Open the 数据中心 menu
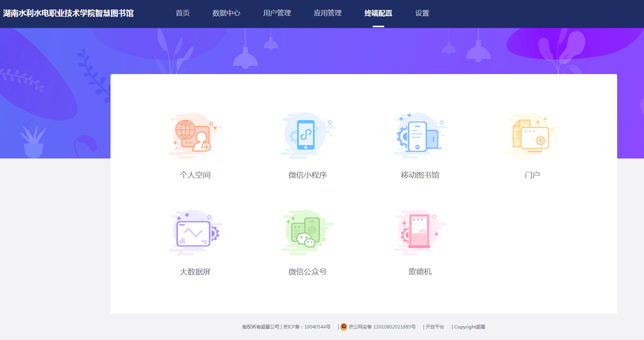644x340 pixels. tap(226, 13)
